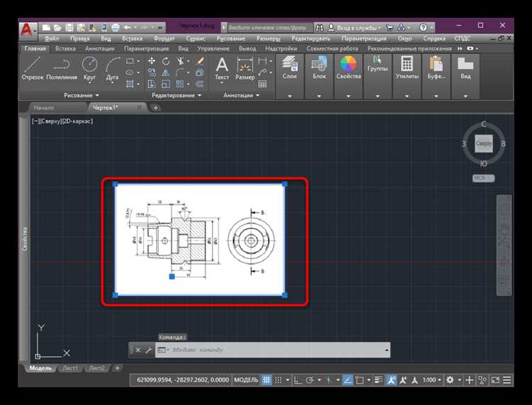Screen dimensions: 532x405
Task: Toggle snap mode dots in status bar
Action: pyautogui.click(x=278, y=380)
